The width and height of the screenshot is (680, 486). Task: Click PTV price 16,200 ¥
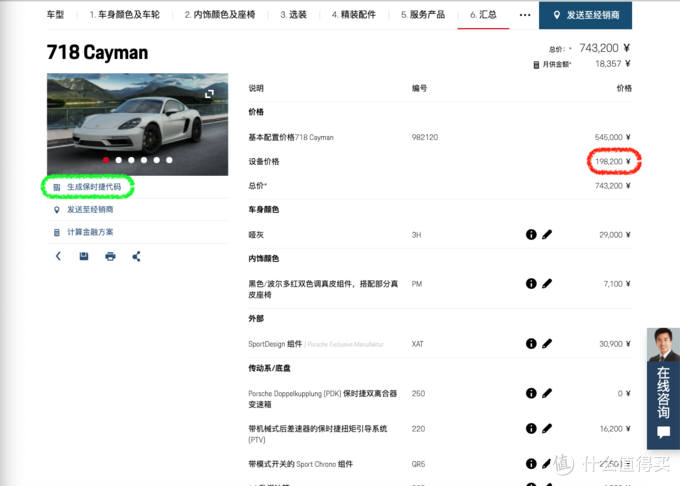click(615, 428)
